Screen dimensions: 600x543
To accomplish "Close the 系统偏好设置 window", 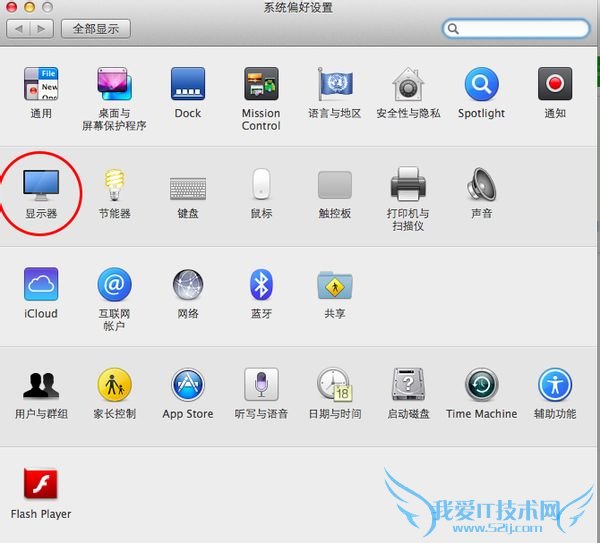I will (x=11, y=7).
